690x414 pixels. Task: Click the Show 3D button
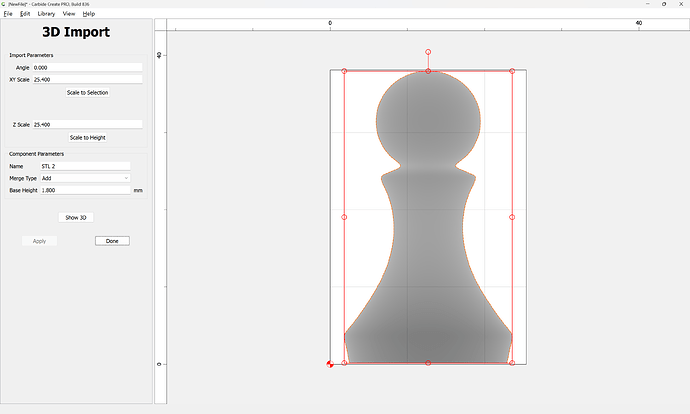pyautogui.click(x=77, y=217)
